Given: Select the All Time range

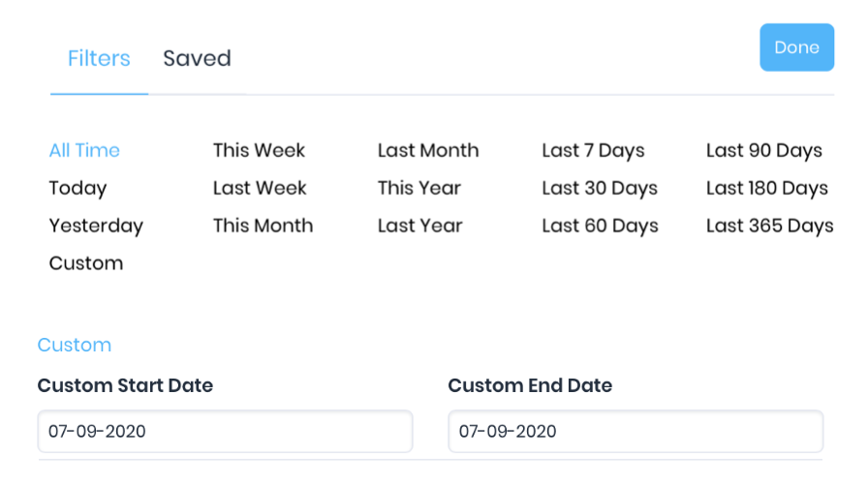Looking at the screenshot, I should 84,150.
